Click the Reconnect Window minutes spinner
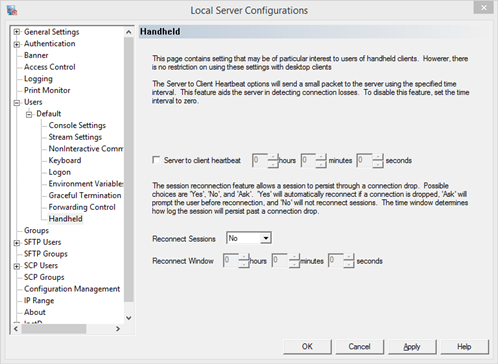 [x=294, y=261]
